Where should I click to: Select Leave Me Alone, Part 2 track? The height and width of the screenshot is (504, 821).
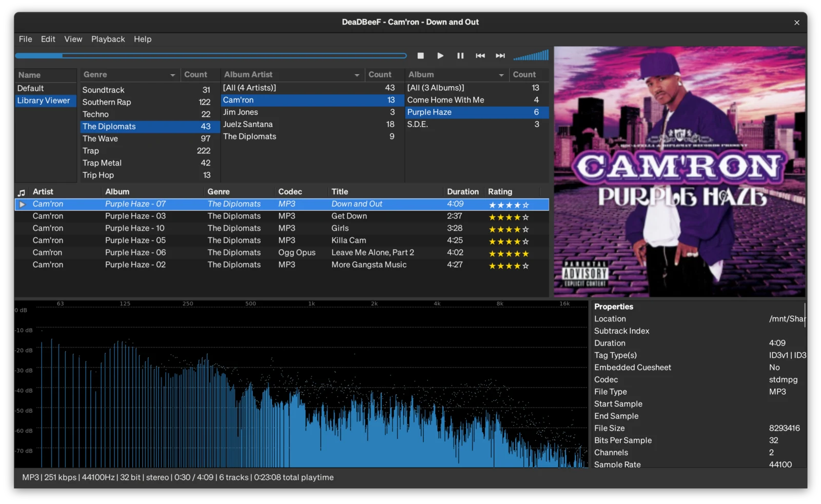click(x=282, y=253)
